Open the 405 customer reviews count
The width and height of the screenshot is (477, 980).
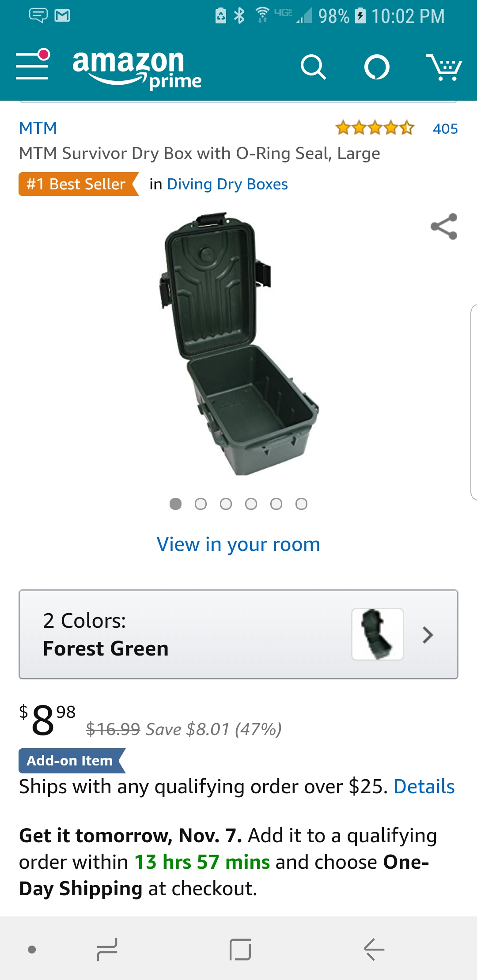click(x=445, y=128)
